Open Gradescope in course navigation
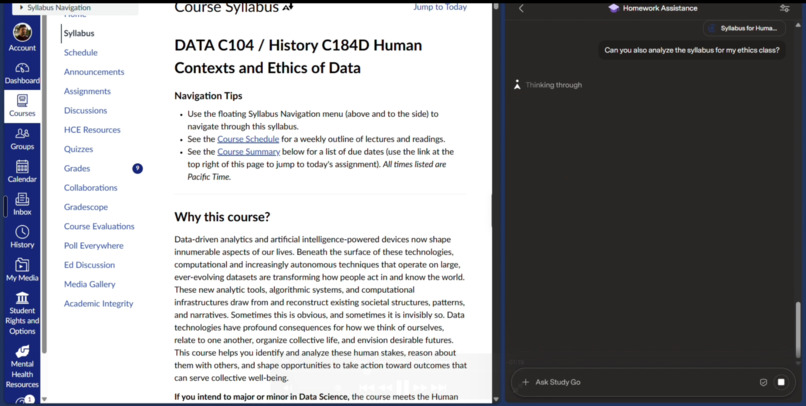The height and width of the screenshot is (406, 806). (86, 207)
